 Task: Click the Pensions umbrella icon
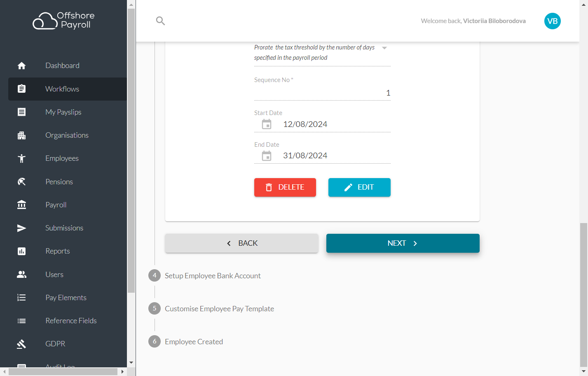[x=22, y=181]
